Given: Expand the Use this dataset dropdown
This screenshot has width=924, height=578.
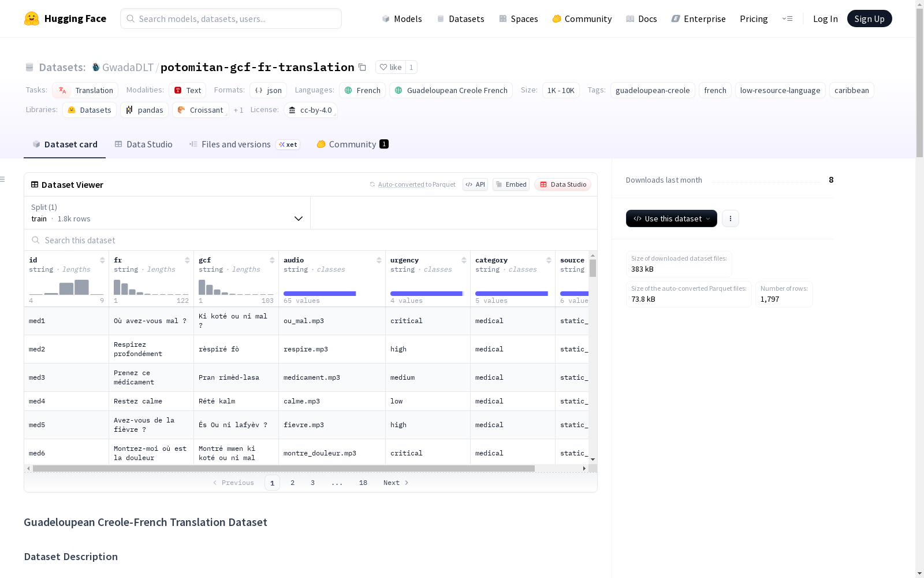Looking at the screenshot, I should coord(672,218).
